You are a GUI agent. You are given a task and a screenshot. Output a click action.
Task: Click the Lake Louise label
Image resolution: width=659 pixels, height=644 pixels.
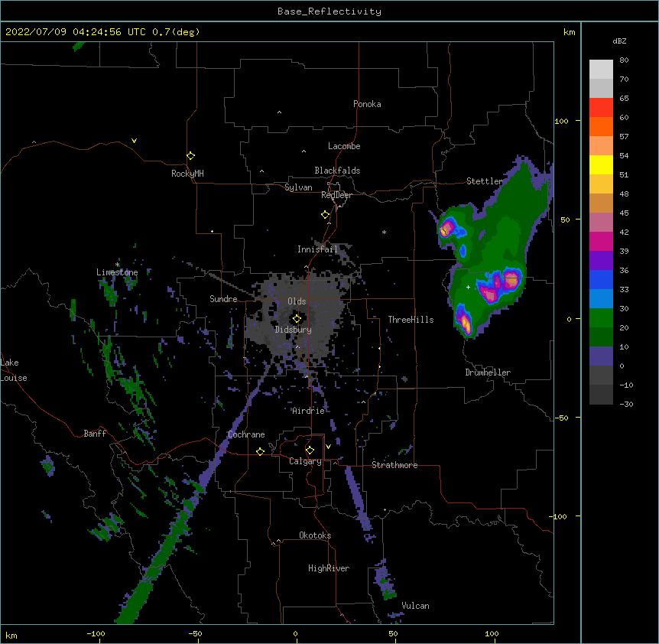[x=14, y=370]
